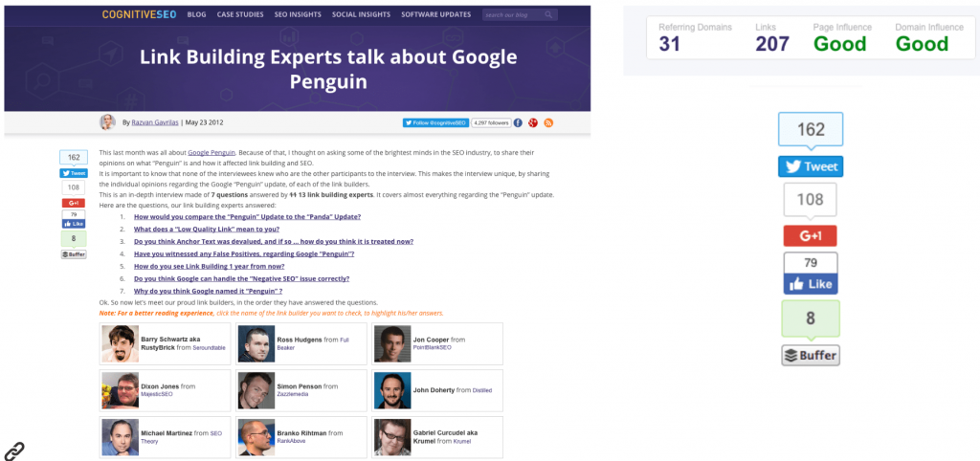Click the enlarged green 8 Buffer count bubble

point(811,318)
